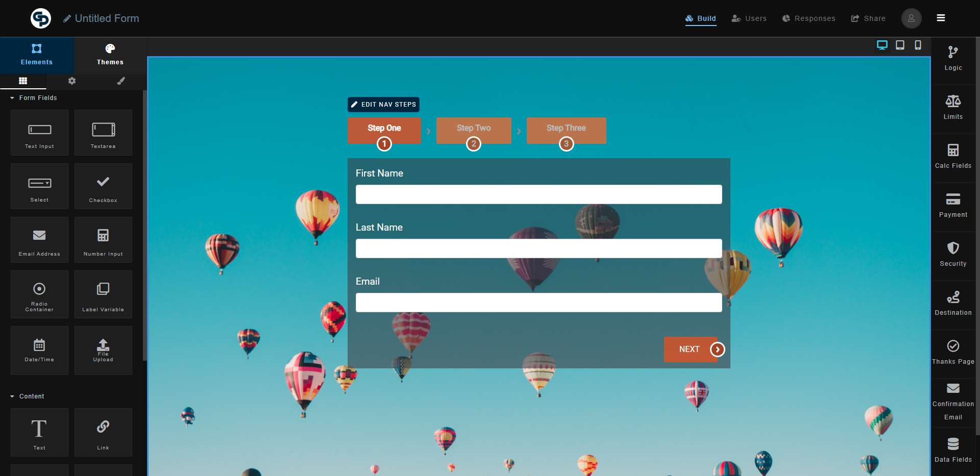Screen dimensions: 980x476
Task: Open the hamburger main menu
Action: tap(941, 18)
